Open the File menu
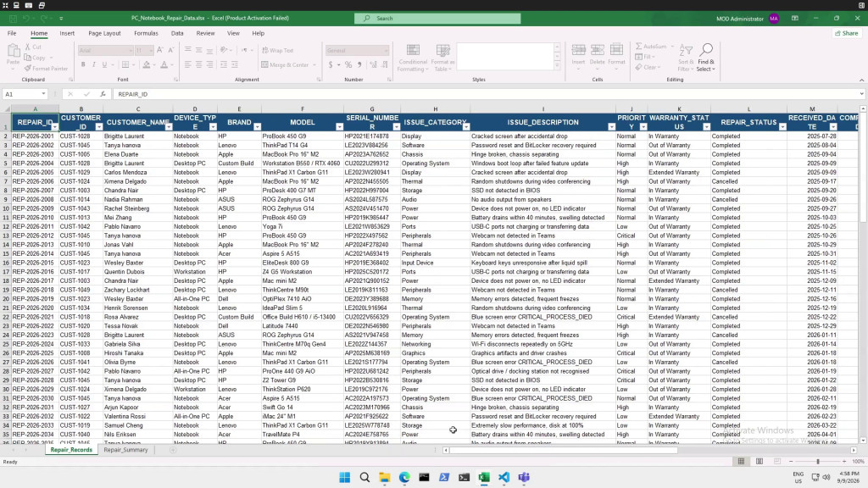Screen dimensions: 868x488 pos(12,33)
